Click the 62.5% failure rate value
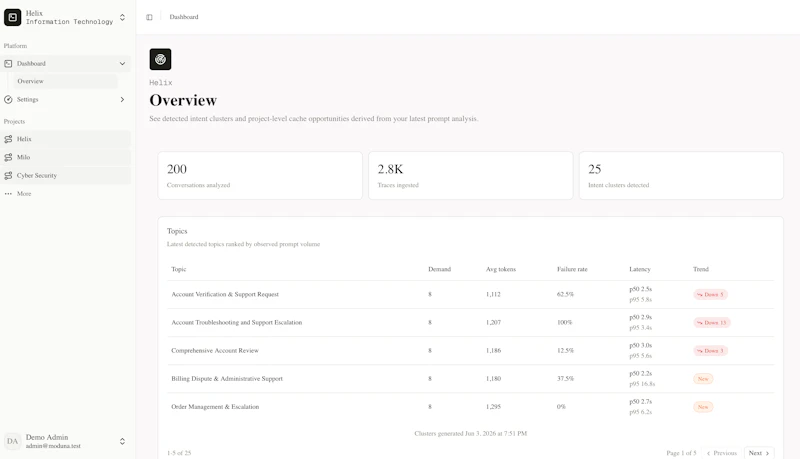Image resolution: width=800 pixels, height=459 pixels. click(x=565, y=294)
